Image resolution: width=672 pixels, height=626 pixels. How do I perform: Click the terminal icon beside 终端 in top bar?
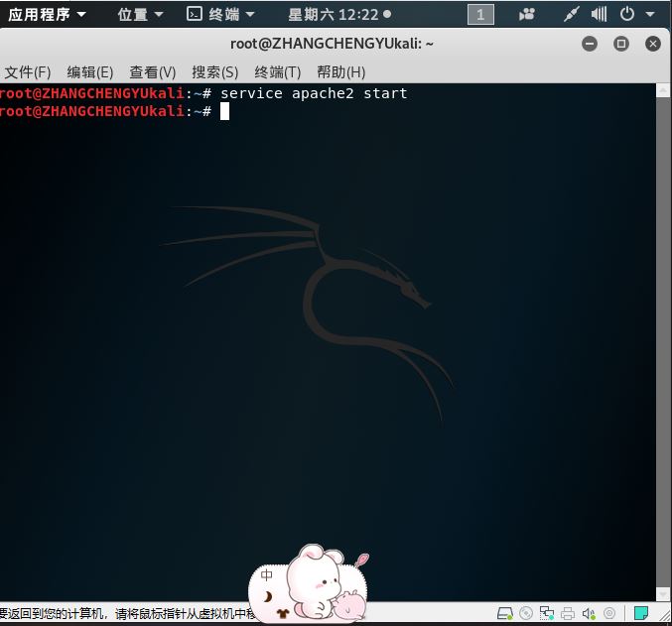point(195,14)
